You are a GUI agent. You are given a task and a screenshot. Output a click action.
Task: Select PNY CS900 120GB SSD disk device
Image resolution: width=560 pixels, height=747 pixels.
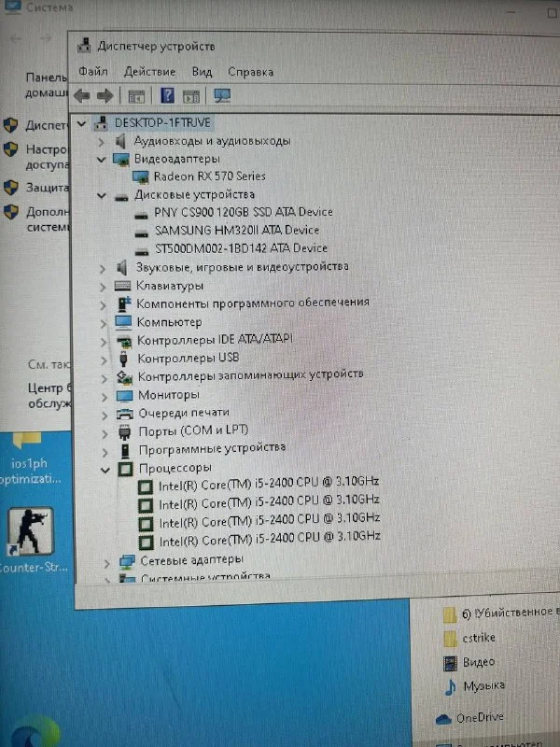[x=244, y=212]
